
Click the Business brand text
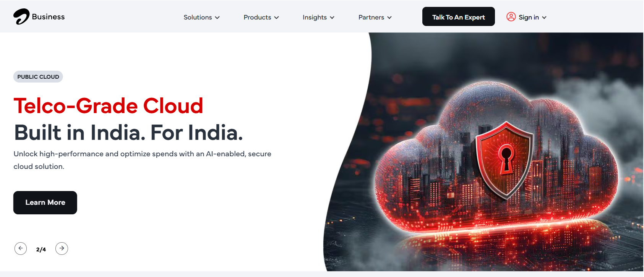pyautogui.click(x=48, y=17)
